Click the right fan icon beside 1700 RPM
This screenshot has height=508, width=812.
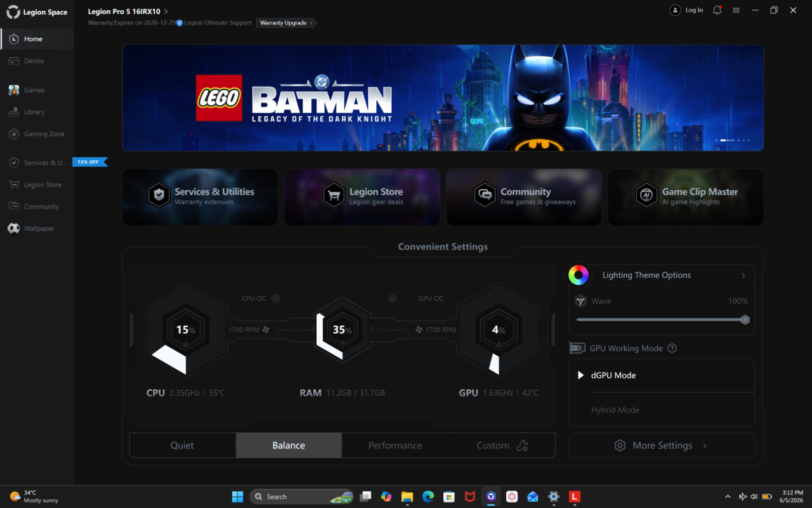coord(419,330)
